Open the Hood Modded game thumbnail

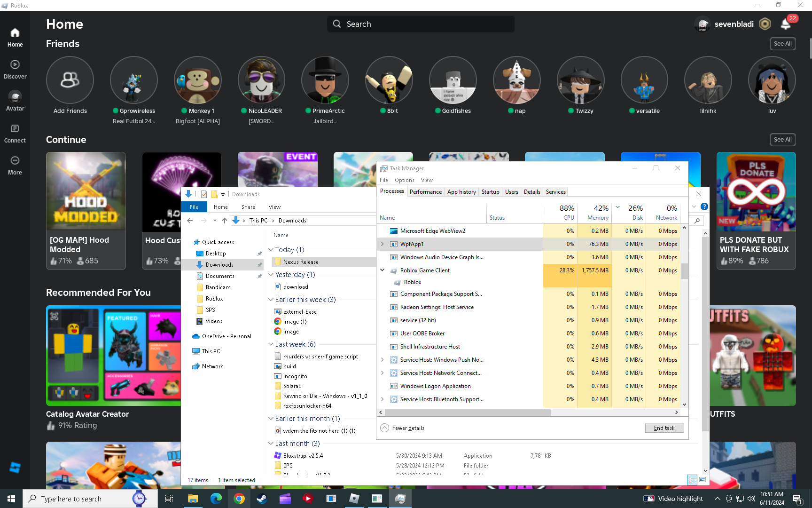pyautogui.click(x=86, y=191)
